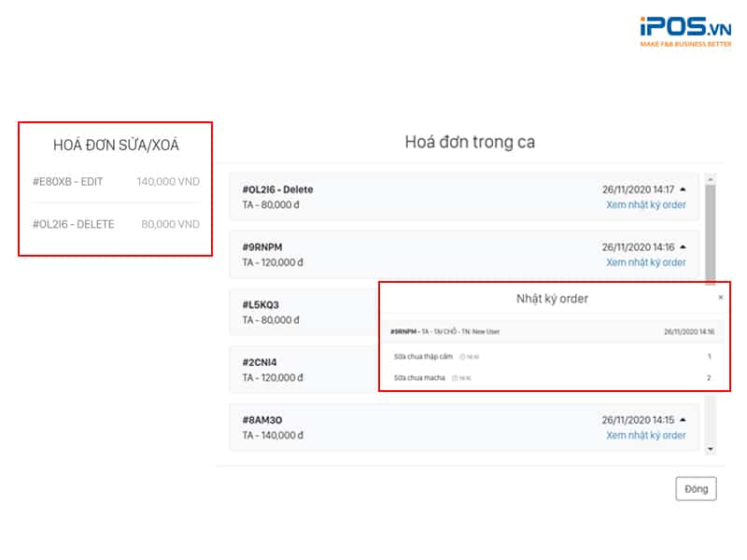
Task: Open Xem nhật ký order for #9RNPM
Action: pyautogui.click(x=645, y=262)
